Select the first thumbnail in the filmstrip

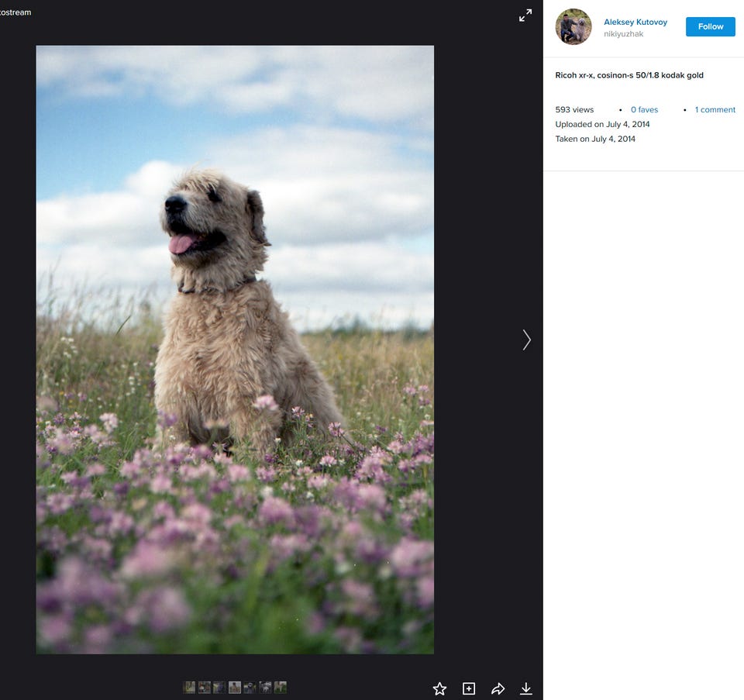click(x=189, y=687)
